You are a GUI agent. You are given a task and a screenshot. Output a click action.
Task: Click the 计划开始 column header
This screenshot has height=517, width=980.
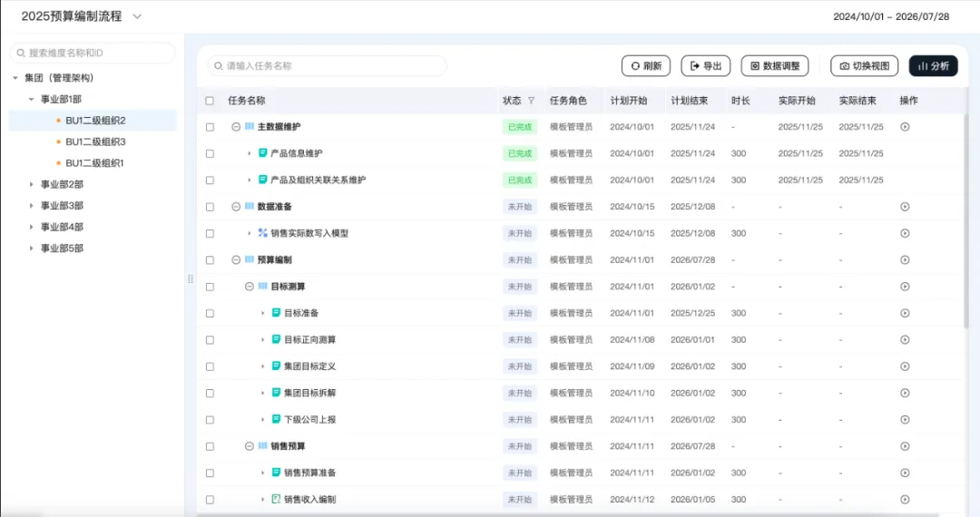coord(628,101)
